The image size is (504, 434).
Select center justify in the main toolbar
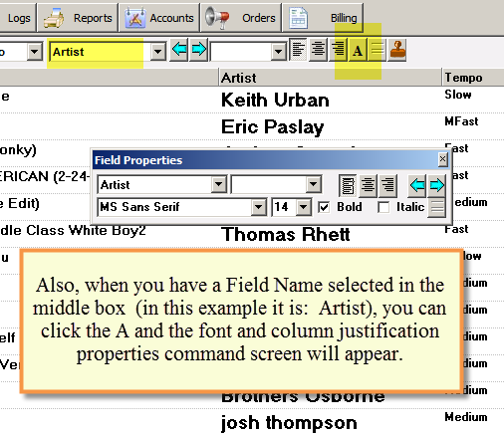(x=318, y=50)
